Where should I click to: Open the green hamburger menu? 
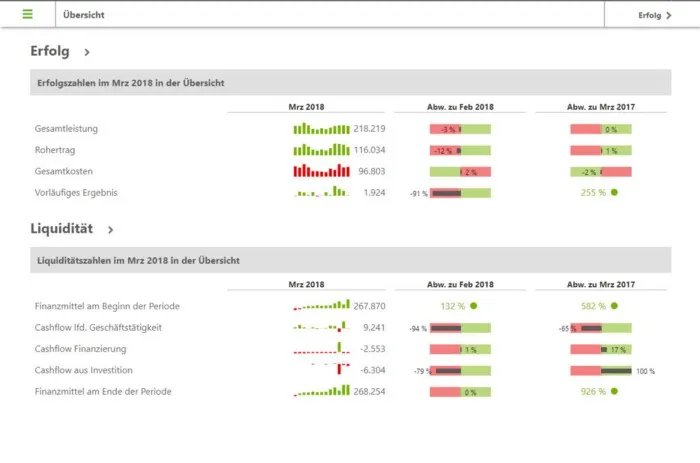(27, 15)
